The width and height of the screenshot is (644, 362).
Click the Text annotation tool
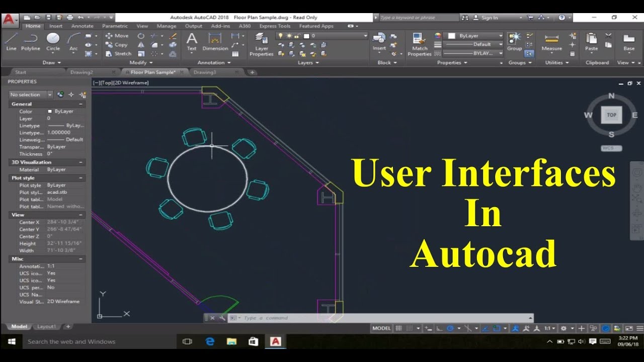(x=192, y=41)
